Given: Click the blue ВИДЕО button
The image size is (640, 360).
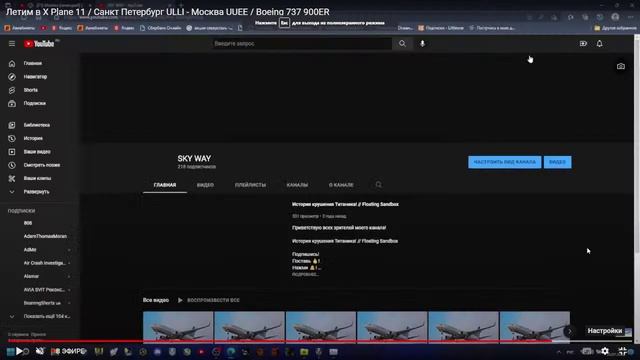Looking at the screenshot, I should pyautogui.click(x=558, y=162).
